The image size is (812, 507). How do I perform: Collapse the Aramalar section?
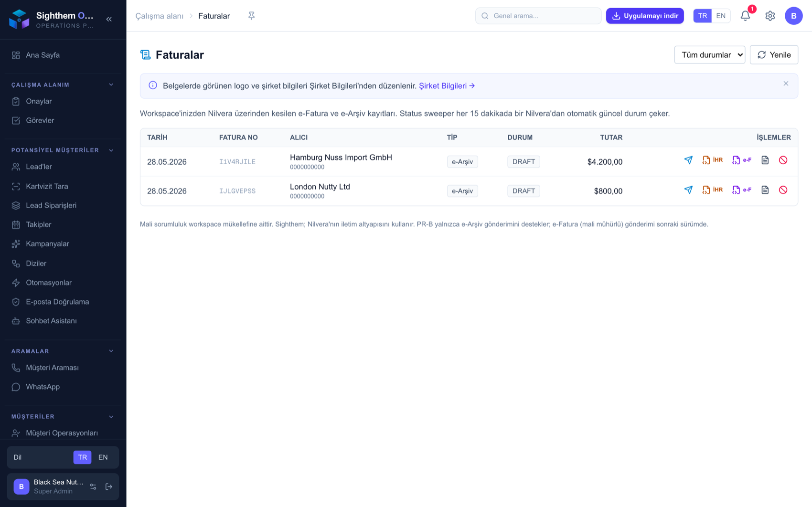pyautogui.click(x=111, y=351)
